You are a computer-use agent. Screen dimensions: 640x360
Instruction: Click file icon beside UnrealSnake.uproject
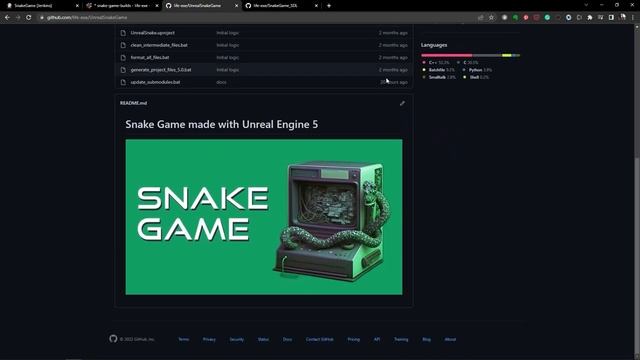pyautogui.click(x=123, y=33)
